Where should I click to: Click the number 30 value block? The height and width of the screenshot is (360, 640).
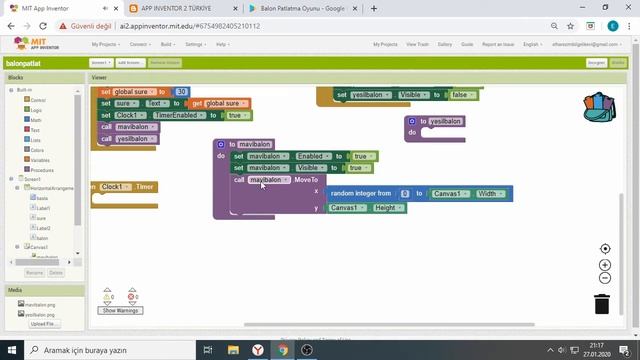tap(181, 92)
